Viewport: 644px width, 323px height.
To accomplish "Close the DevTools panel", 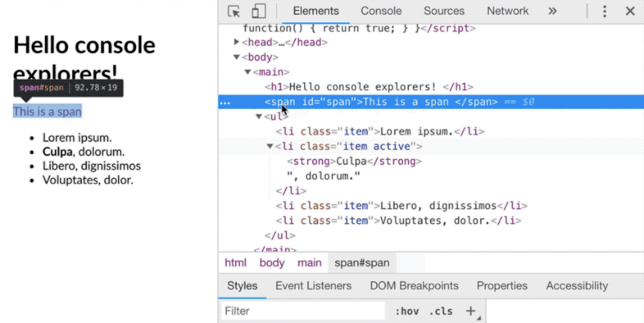I will pos(630,11).
